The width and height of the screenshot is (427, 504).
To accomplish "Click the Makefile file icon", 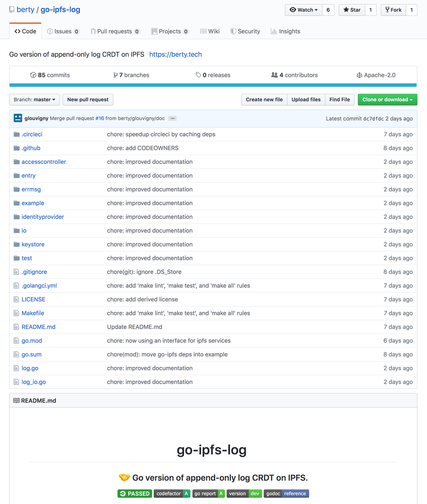I will pos(16,313).
